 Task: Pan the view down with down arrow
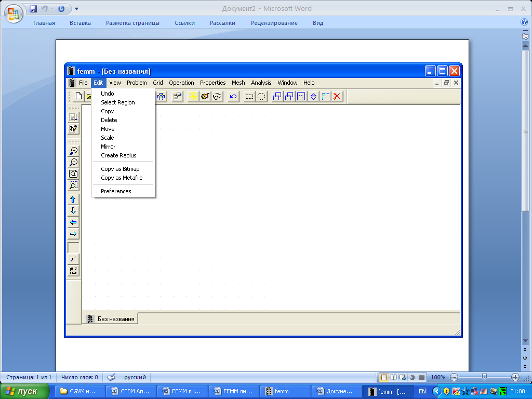73,211
